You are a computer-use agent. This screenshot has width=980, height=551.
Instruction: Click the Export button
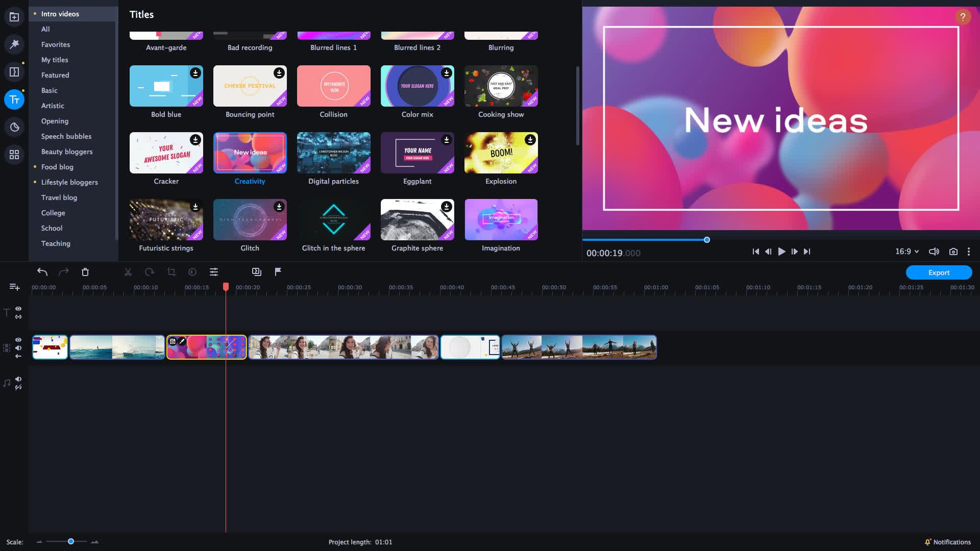(x=939, y=272)
